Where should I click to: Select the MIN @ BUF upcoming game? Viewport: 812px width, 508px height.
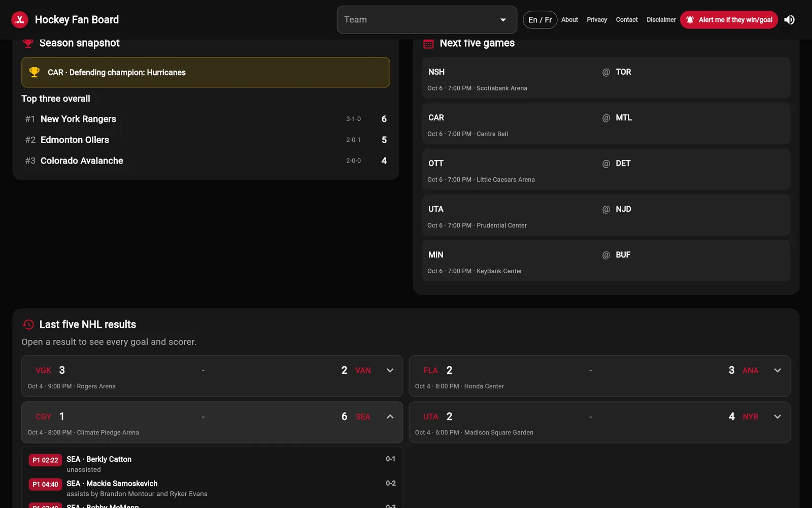[x=606, y=261]
